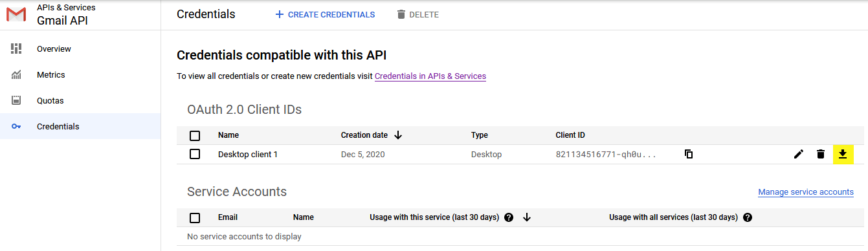This screenshot has height=251, width=868.
Task: Open Credentials in APIs & Services link
Action: click(x=430, y=76)
